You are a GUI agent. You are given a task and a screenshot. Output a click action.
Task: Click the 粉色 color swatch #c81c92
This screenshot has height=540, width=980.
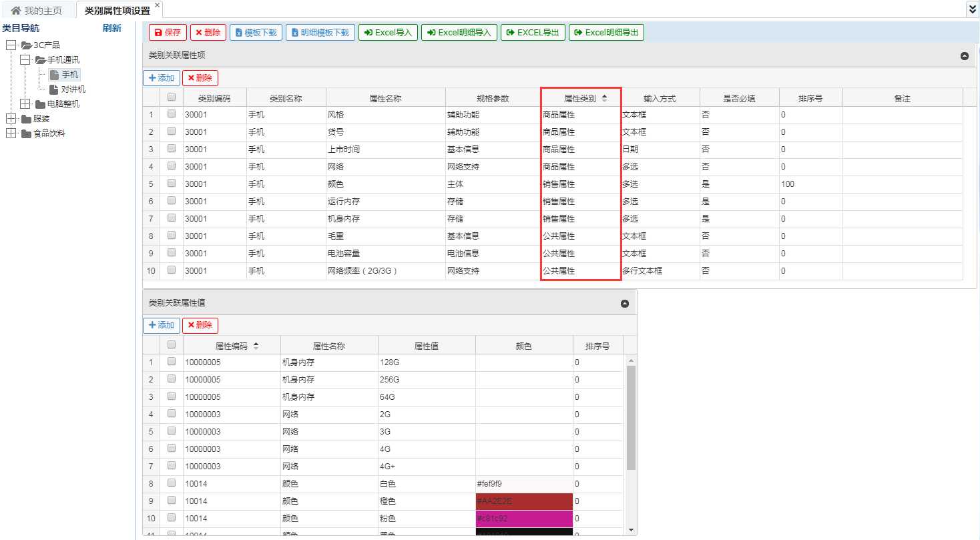click(x=524, y=519)
